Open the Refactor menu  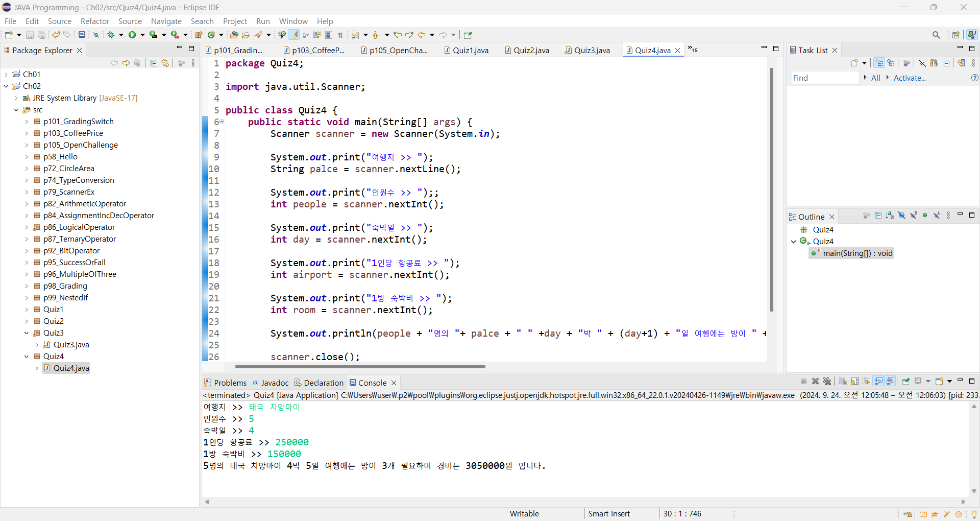[95, 21]
